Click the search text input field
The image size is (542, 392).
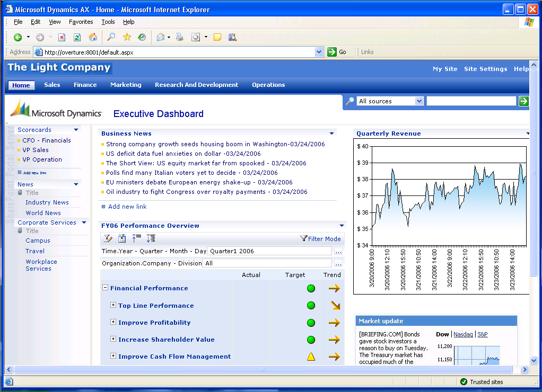(x=471, y=101)
